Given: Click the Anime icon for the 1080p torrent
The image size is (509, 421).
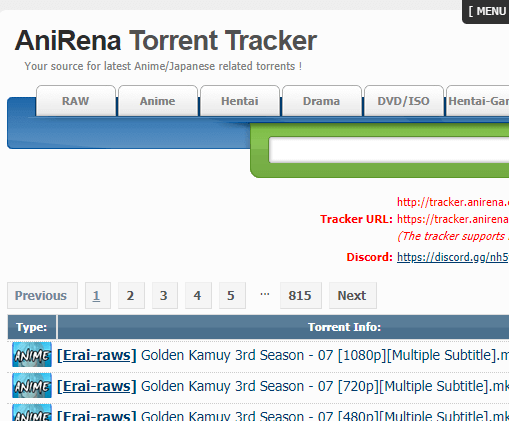Looking at the screenshot, I should pyautogui.click(x=32, y=355).
